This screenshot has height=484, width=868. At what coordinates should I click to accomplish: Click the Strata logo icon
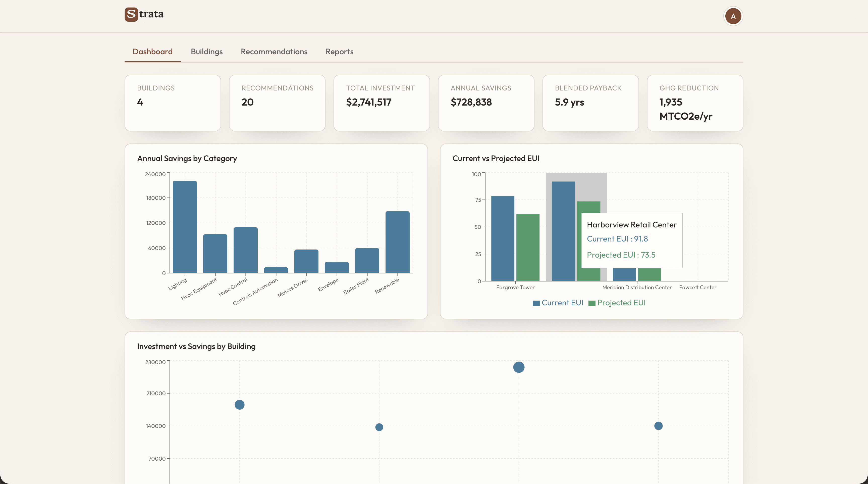[x=131, y=14]
